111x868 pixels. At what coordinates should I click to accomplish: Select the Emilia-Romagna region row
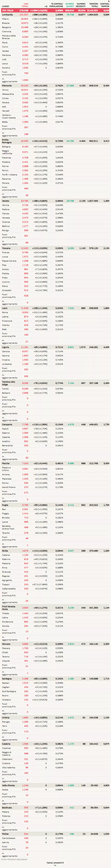tap(56, 141)
